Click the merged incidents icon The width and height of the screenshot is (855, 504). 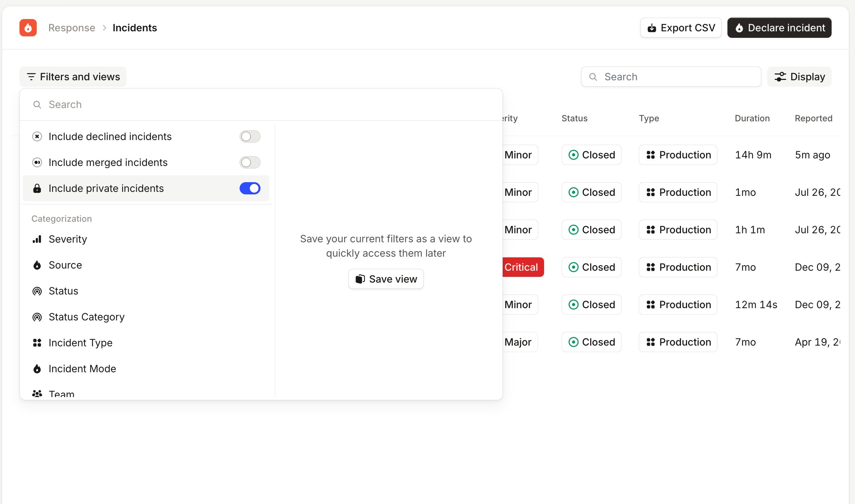coord(37,162)
